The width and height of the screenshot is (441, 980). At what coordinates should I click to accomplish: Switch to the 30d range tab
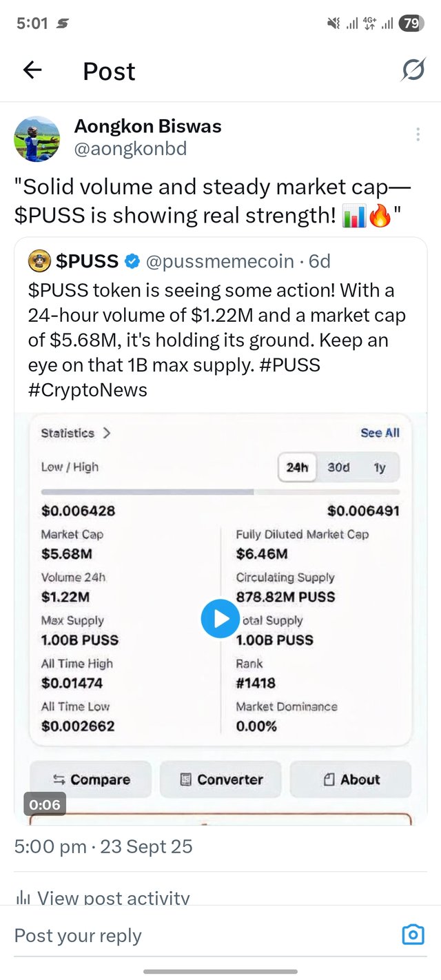(x=338, y=467)
